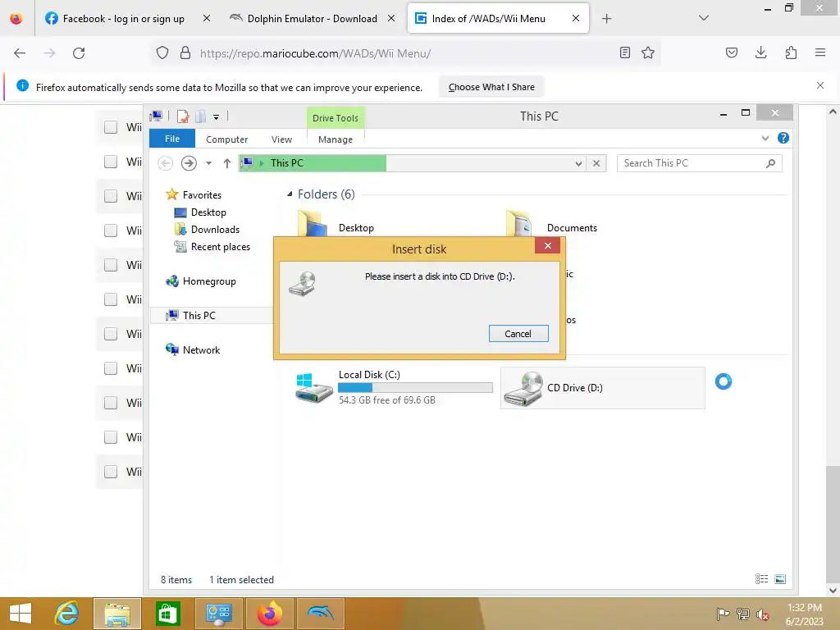Image resolution: width=840 pixels, height=630 pixels.
Task: Close the Dolphin Emulator tab
Action: click(x=391, y=18)
